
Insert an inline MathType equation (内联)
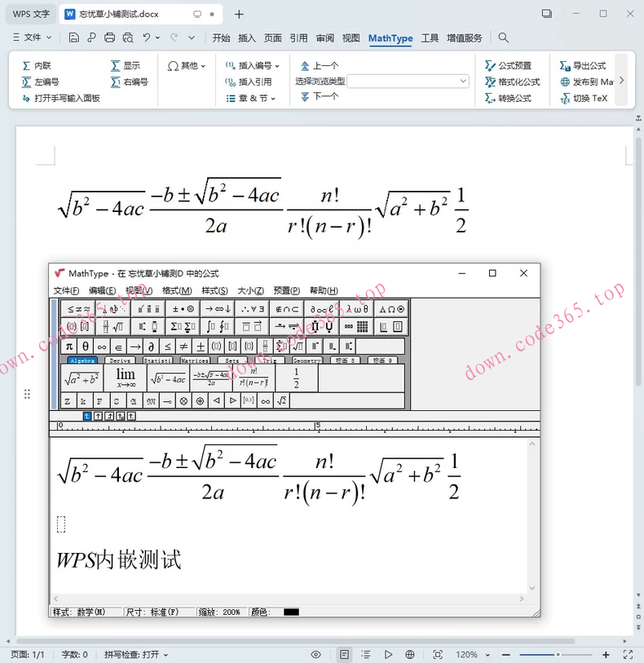(x=37, y=65)
